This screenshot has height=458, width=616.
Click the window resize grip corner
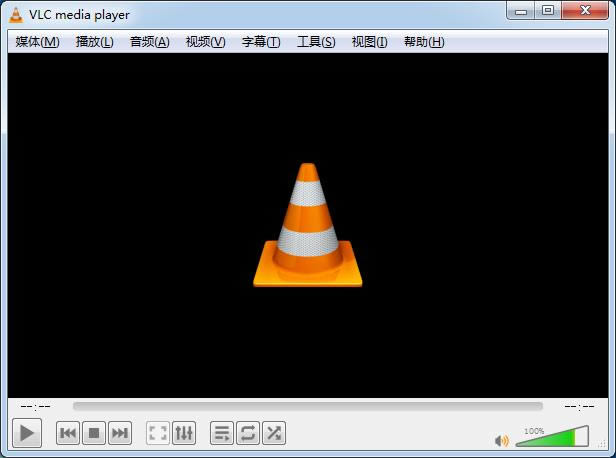602,444
